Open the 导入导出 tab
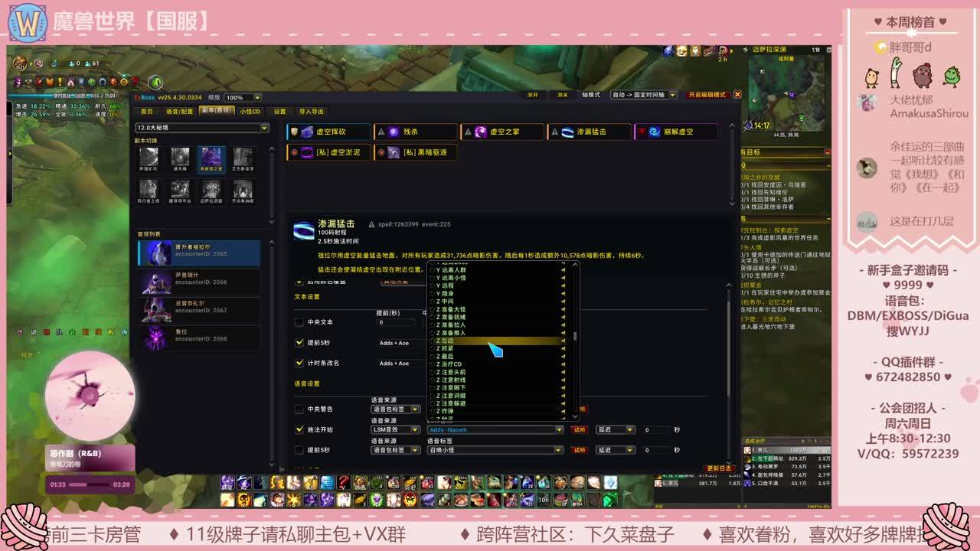The height and width of the screenshot is (551, 980). click(311, 112)
